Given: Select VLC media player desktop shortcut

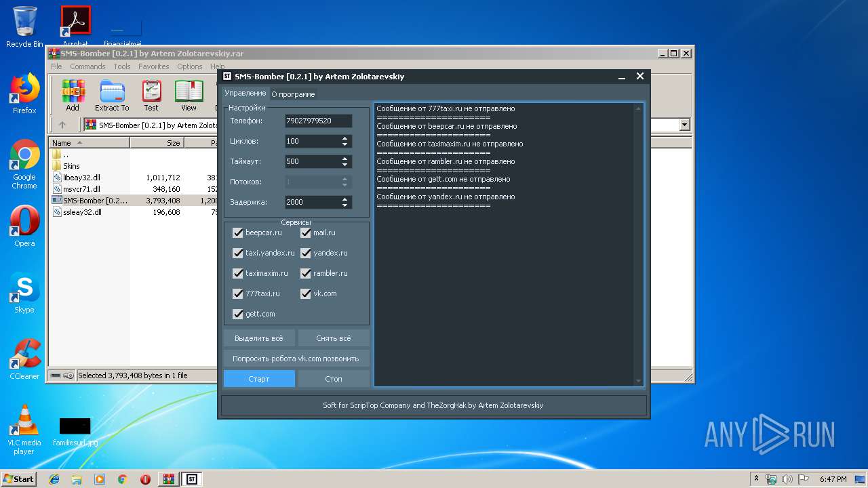Looking at the screenshot, I should pyautogui.click(x=24, y=430).
